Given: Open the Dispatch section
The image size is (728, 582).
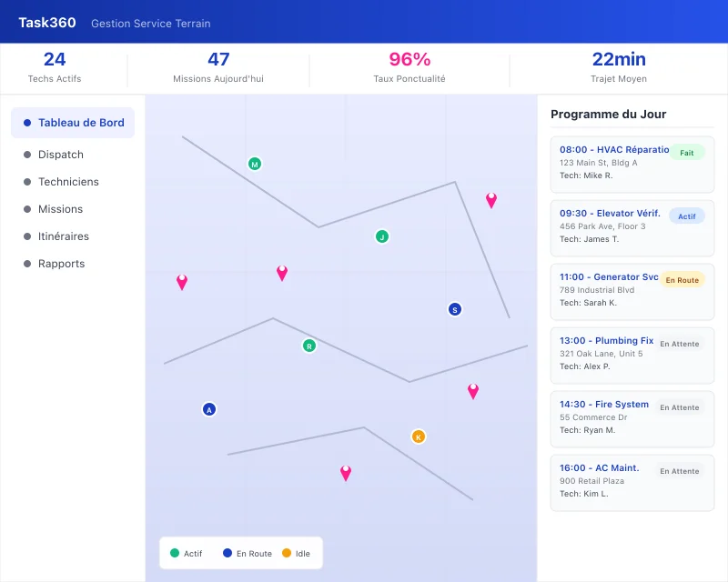Looking at the screenshot, I should pyautogui.click(x=60, y=155).
